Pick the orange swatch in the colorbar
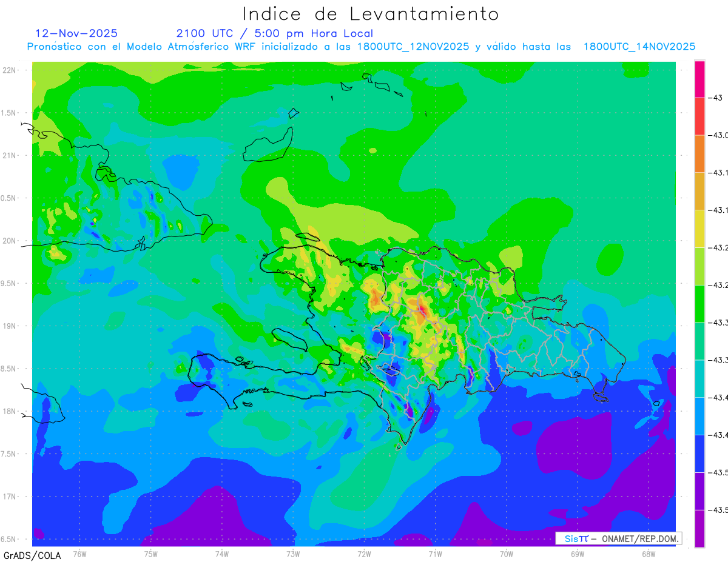The width and height of the screenshot is (728, 562). (x=699, y=154)
